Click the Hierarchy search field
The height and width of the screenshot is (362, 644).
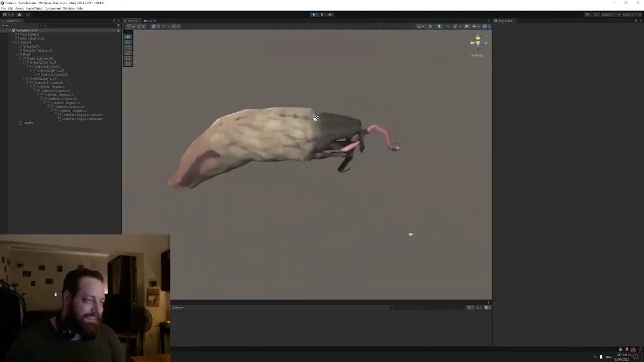[77, 26]
